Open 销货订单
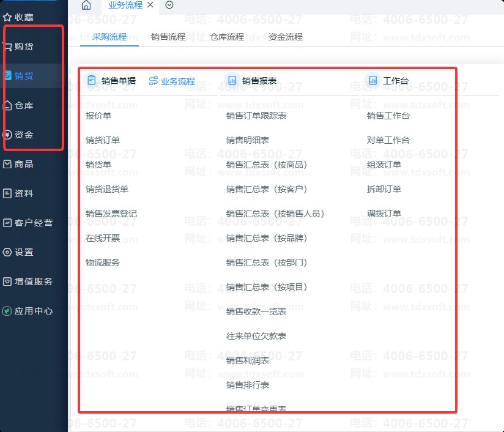 click(103, 140)
